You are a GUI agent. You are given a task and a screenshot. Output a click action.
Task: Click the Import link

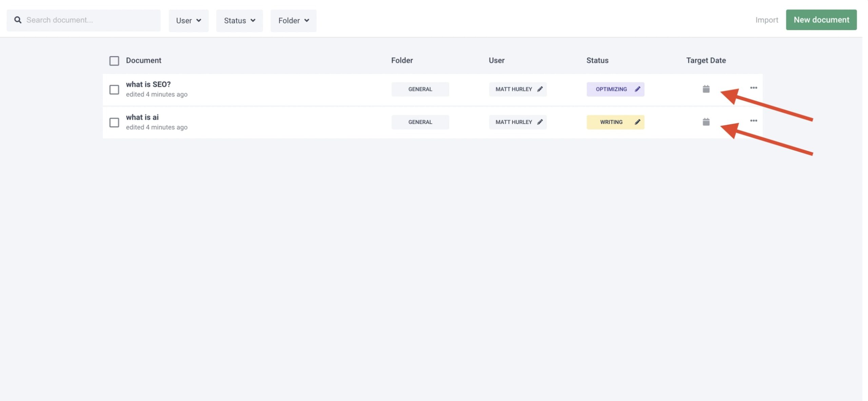tap(767, 20)
